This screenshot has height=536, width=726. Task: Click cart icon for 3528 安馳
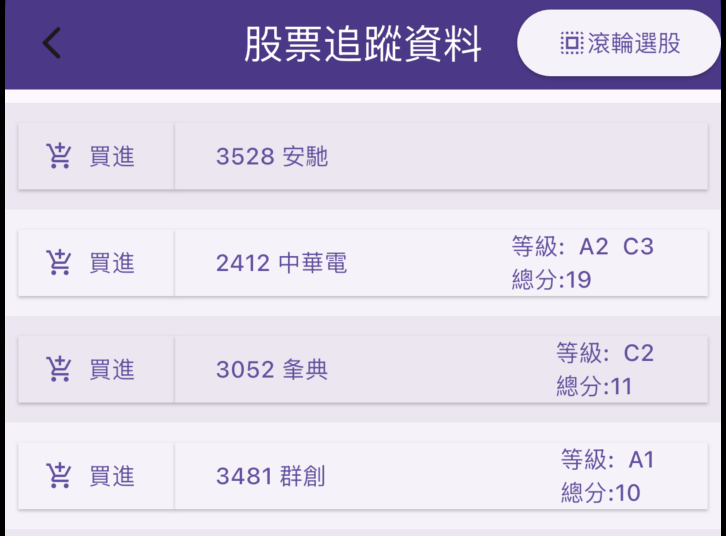[x=59, y=156]
